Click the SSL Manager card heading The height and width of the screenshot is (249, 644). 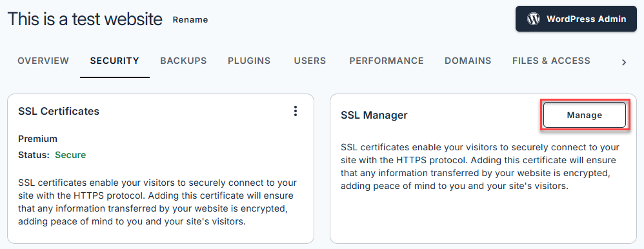pyautogui.click(x=374, y=115)
